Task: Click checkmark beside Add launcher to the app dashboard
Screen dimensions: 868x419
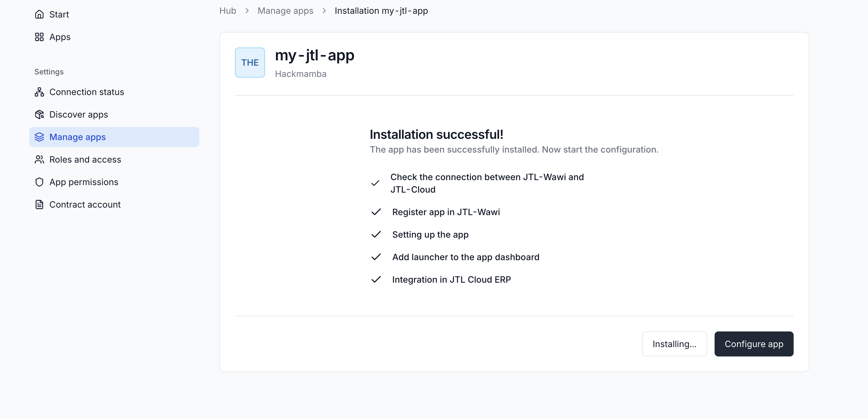Action: 376,257
